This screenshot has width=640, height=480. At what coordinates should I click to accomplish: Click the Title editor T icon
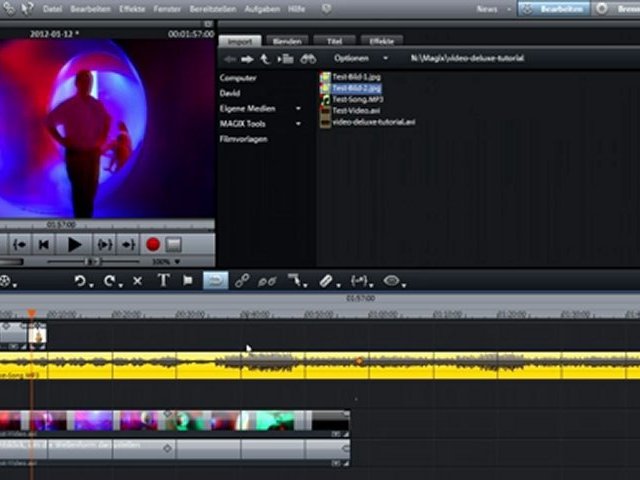click(163, 282)
